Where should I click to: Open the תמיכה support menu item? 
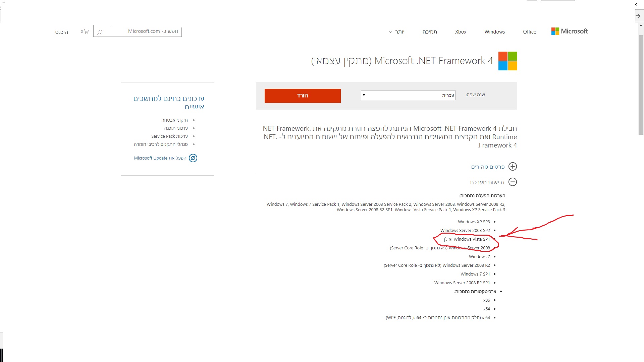[x=430, y=32]
